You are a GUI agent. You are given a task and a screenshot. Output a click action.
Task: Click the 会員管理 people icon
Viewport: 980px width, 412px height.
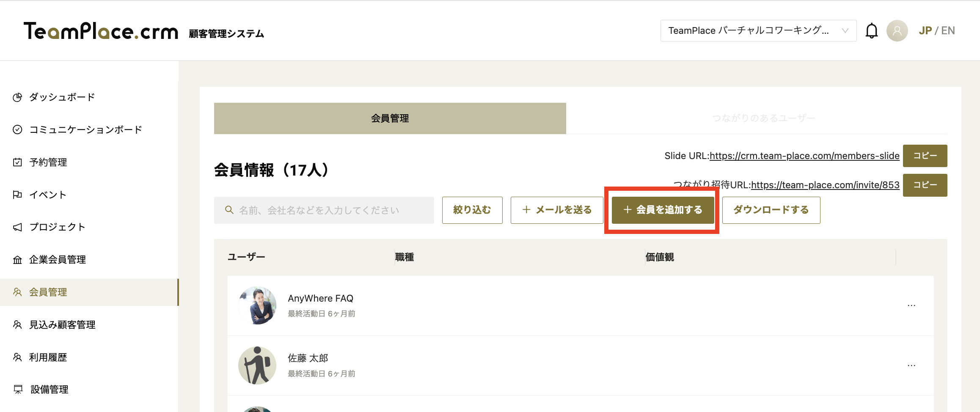(x=17, y=292)
